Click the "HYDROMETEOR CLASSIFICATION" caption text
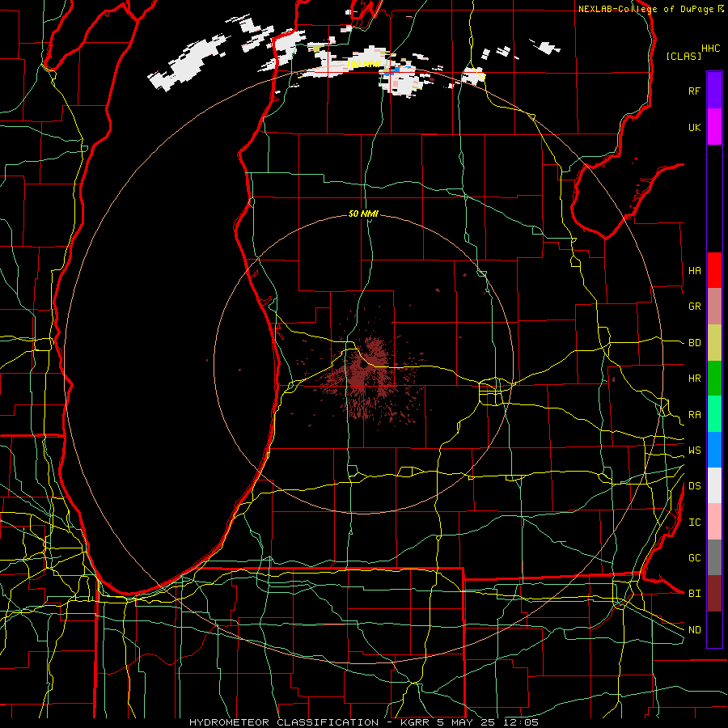This screenshot has height=728, width=728. 284,722
